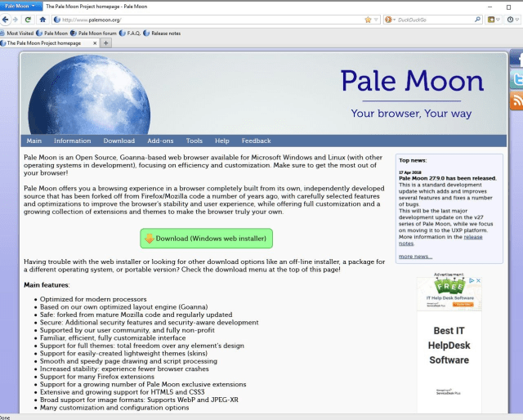Open the Pale Moon application menu dropdown

point(20,6)
